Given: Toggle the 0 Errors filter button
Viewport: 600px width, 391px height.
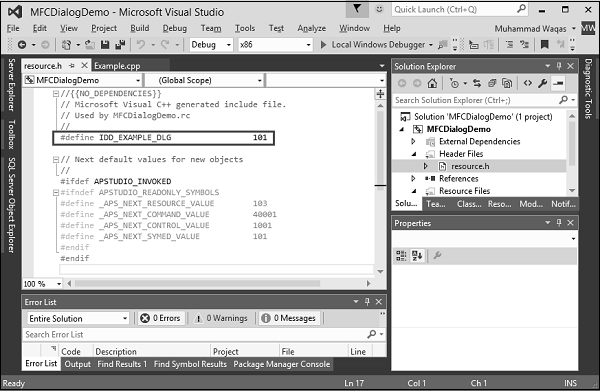Looking at the screenshot, I should click(161, 318).
